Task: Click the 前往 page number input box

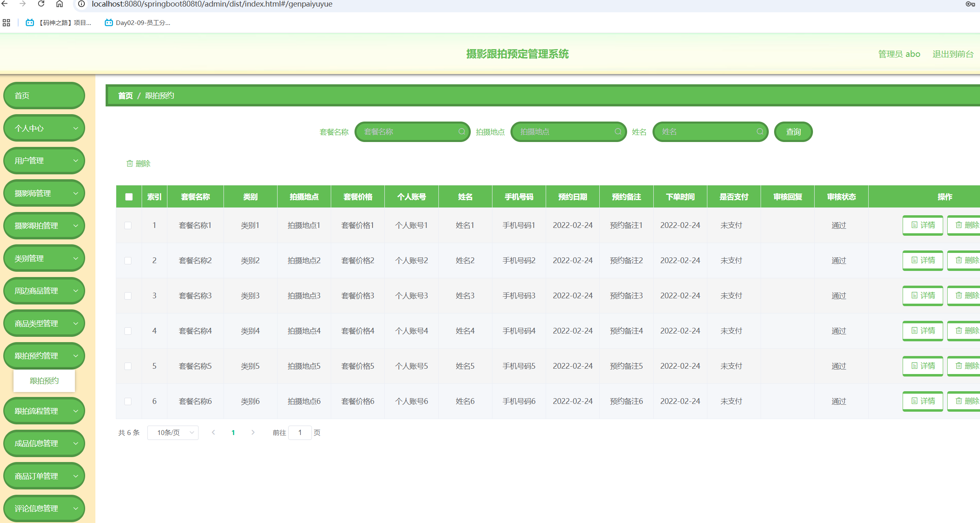Action: coord(300,433)
